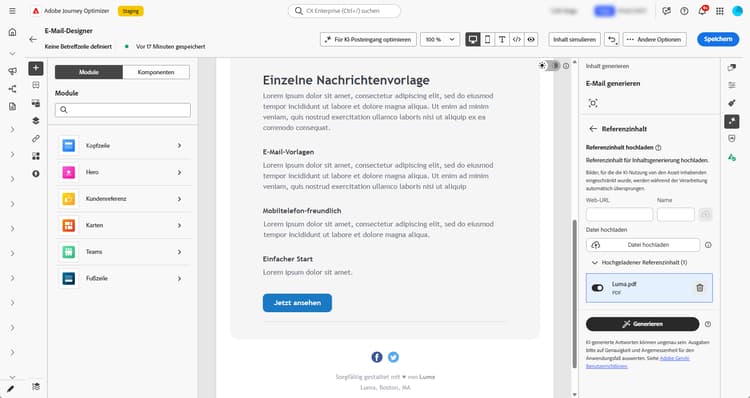Toggle the Luma.pdf reference switch
Screen dimensions: 750x398
[597, 287]
